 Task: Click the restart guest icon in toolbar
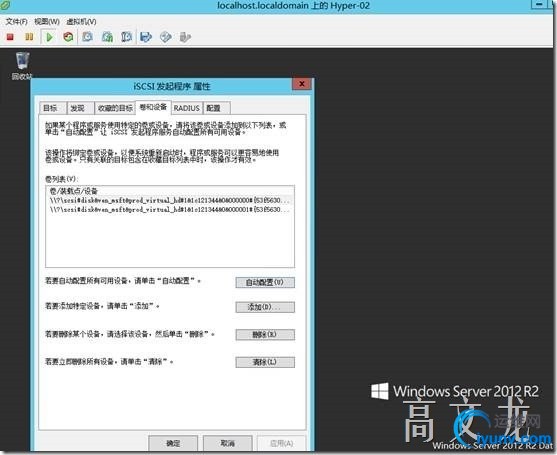68,37
